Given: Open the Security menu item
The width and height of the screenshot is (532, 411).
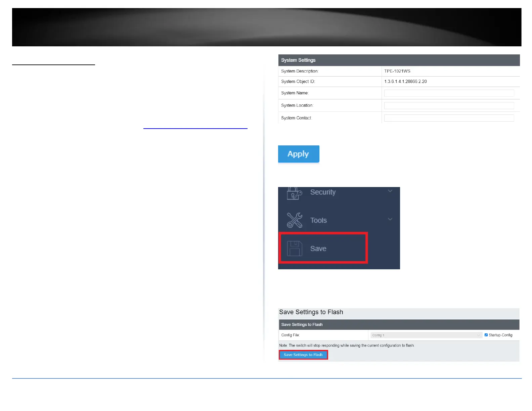Looking at the screenshot, I should pos(323,192).
